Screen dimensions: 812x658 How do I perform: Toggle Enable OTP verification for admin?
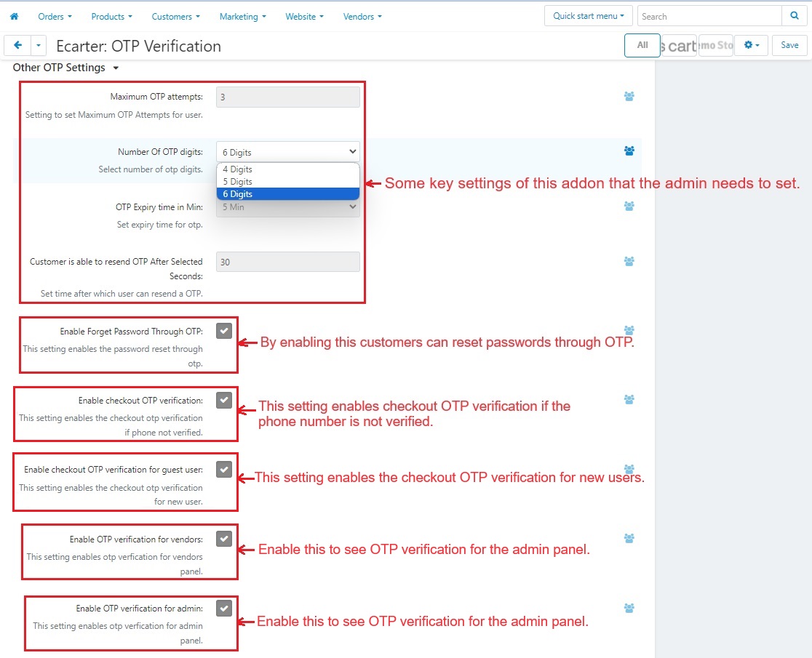coord(224,609)
